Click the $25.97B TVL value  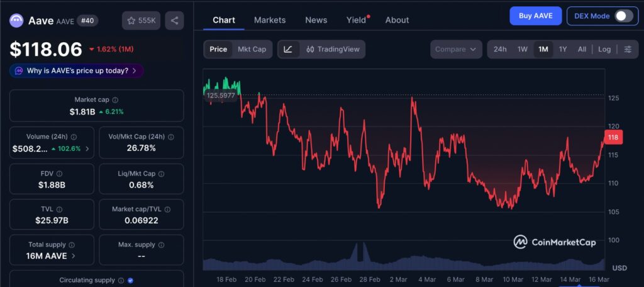(x=52, y=221)
